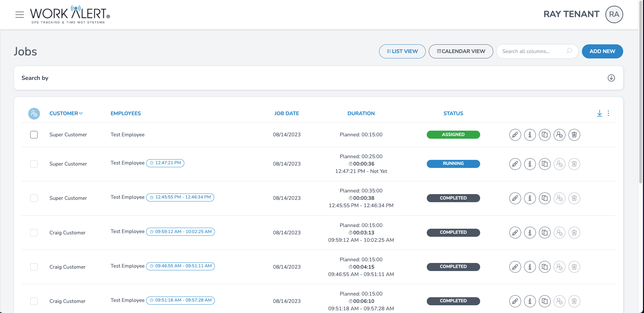Click the Add New button
644x313 pixels.
[x=602, y=51]
